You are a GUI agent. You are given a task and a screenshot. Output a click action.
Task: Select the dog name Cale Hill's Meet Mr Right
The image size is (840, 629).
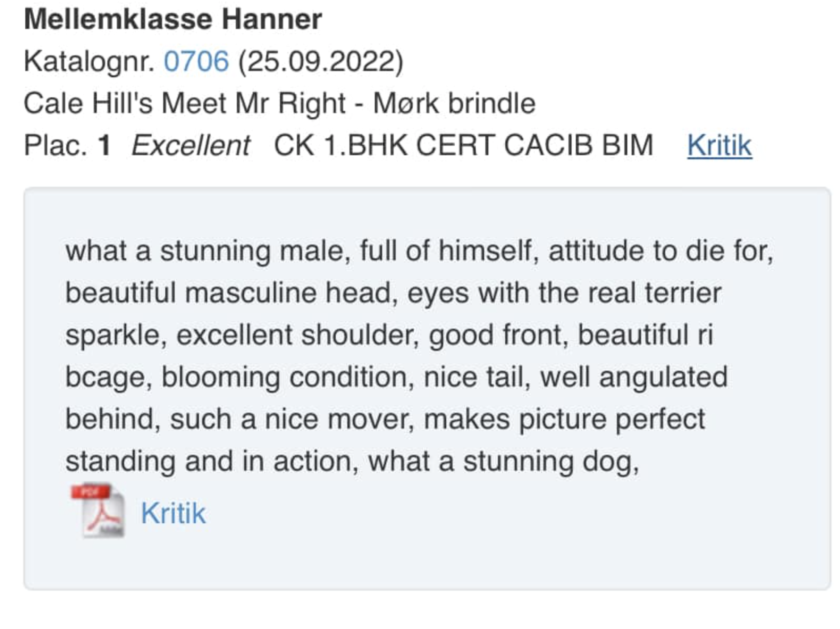(x=185, y=103)
